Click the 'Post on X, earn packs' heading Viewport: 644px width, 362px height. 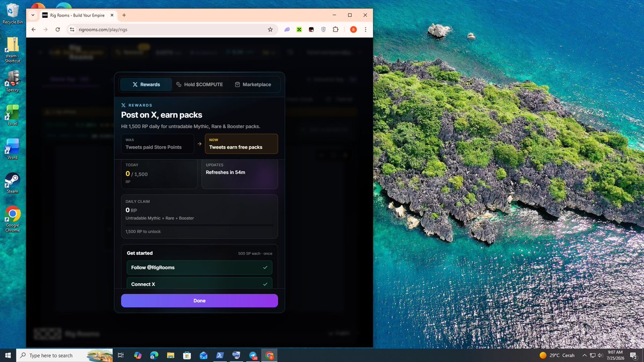pyautogui.click(x=162, y=115)
